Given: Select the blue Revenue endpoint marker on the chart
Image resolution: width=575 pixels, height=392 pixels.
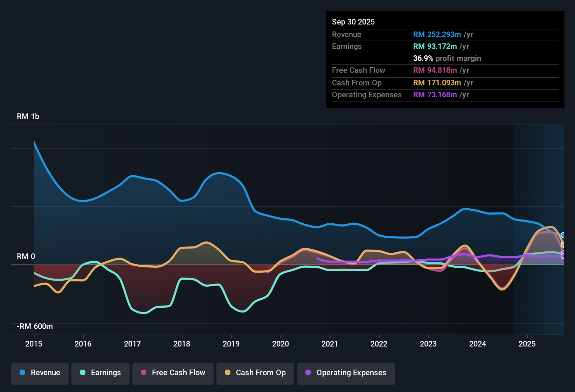Looking at the screenshot, I should 562,235.
